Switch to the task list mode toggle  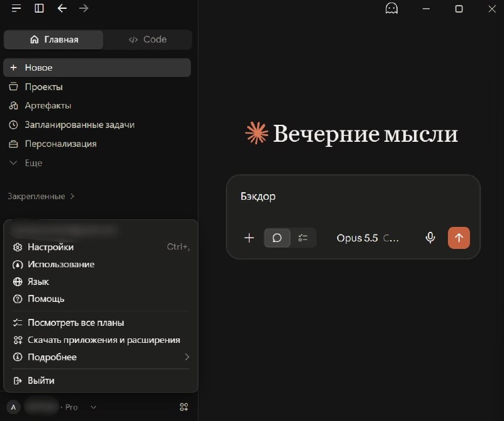point(303,238)
